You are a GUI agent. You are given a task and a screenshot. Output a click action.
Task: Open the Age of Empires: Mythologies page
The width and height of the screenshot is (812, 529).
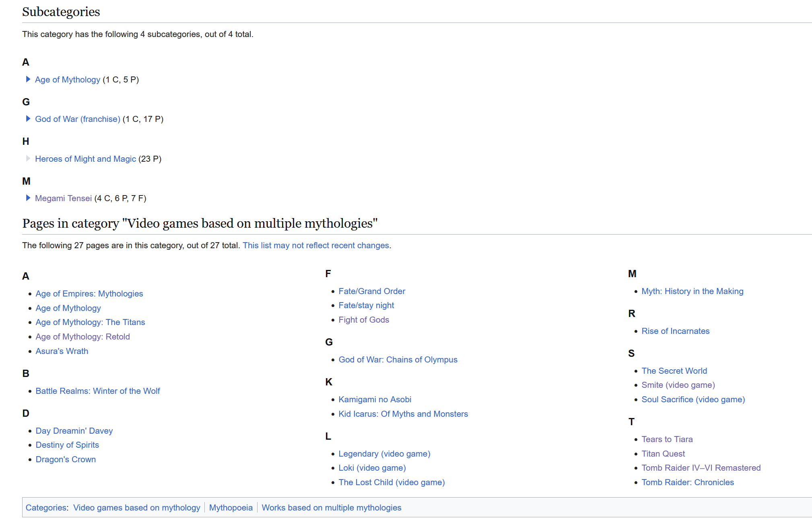point(89,294)
